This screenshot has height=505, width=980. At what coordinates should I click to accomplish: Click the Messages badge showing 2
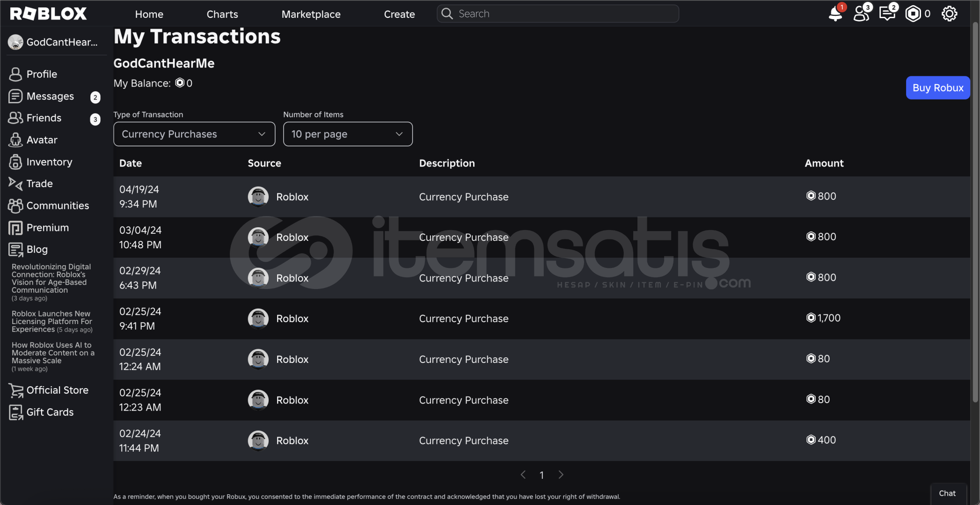click(x=95, y=97)
